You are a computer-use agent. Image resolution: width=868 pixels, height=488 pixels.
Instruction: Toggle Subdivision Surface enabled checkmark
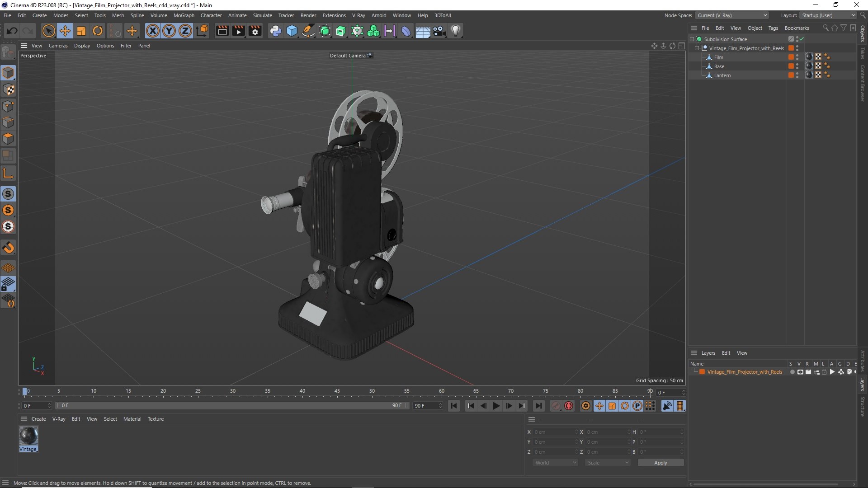802,39
